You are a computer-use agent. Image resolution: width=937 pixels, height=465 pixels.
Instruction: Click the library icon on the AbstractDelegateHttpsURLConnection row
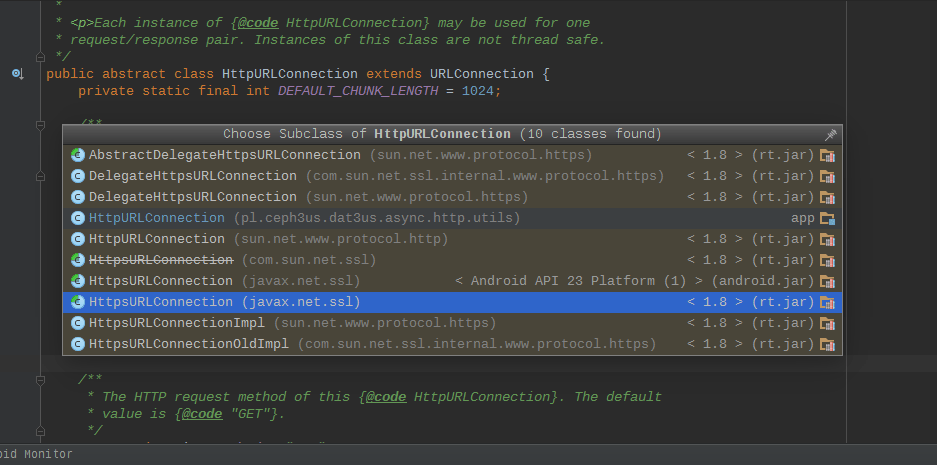point(827,155)
